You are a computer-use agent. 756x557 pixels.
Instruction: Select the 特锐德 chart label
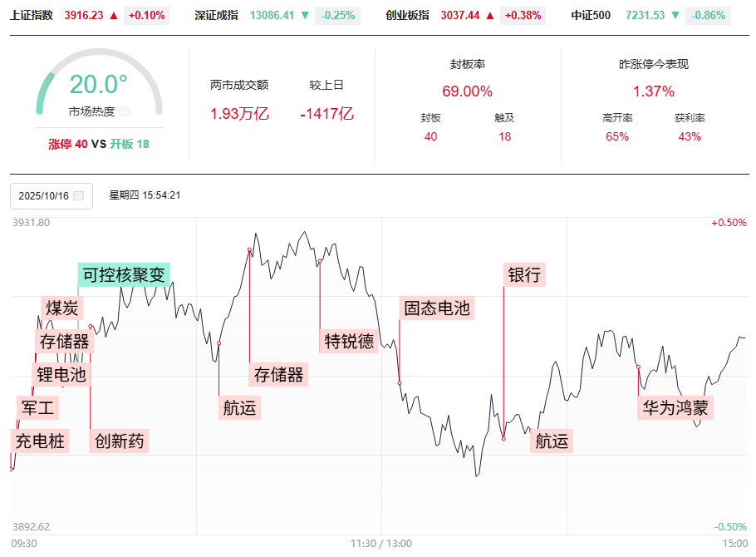click(349, 341)
